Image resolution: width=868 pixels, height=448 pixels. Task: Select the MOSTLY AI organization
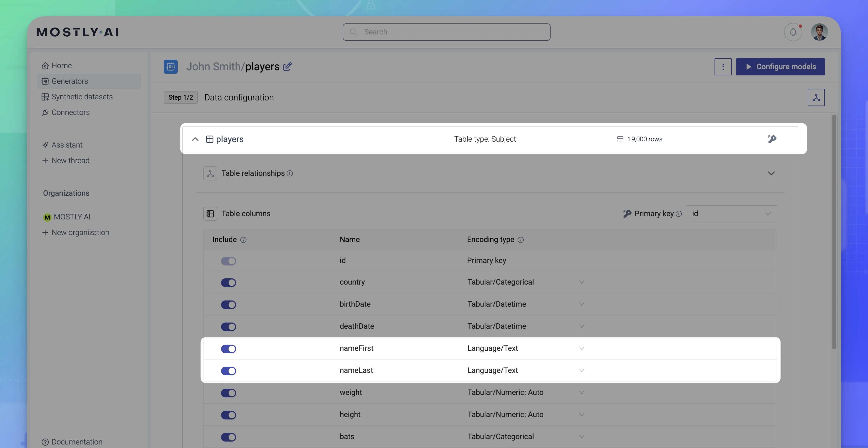point(67,217)
